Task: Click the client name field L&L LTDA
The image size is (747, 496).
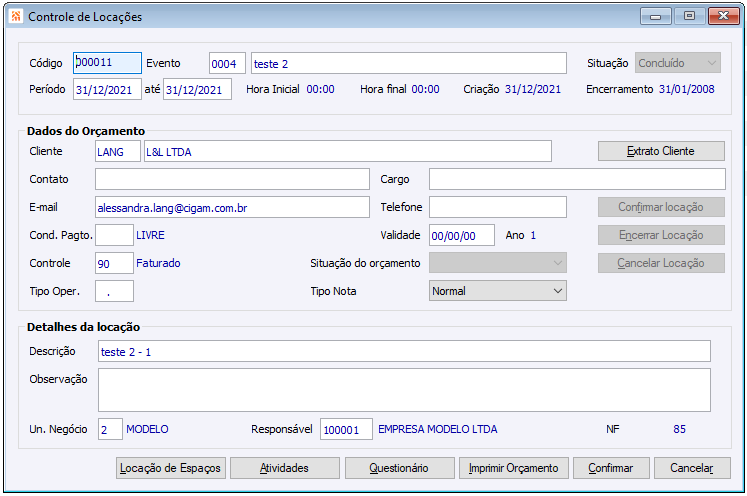Action: coord(348,151)
